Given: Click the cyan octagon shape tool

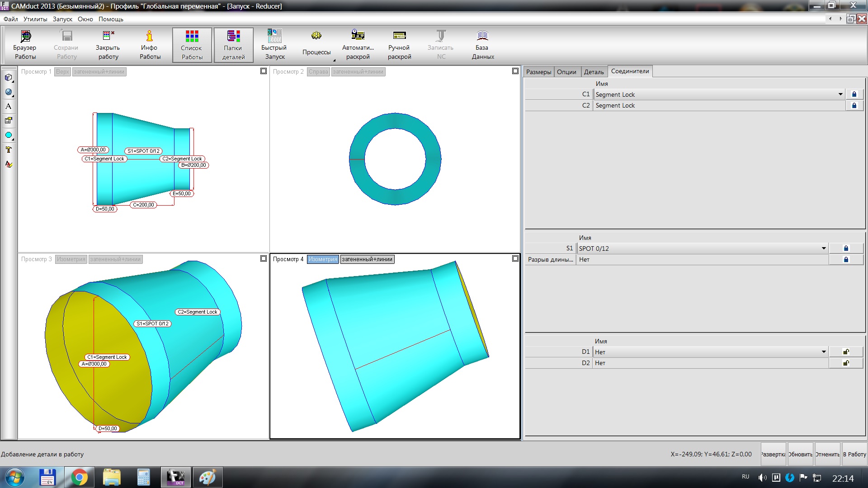Looking at the screenshot, I should point(9,135).
